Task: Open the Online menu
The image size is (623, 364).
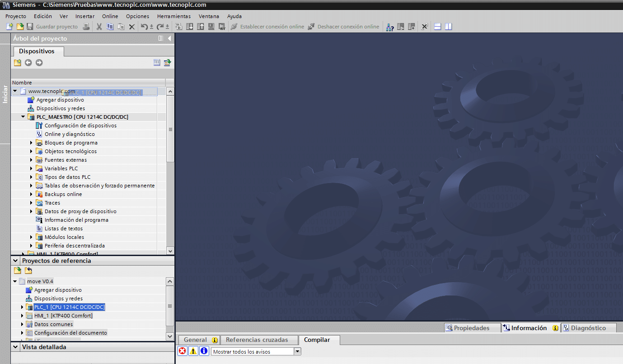Action: (x=110, y=16)
